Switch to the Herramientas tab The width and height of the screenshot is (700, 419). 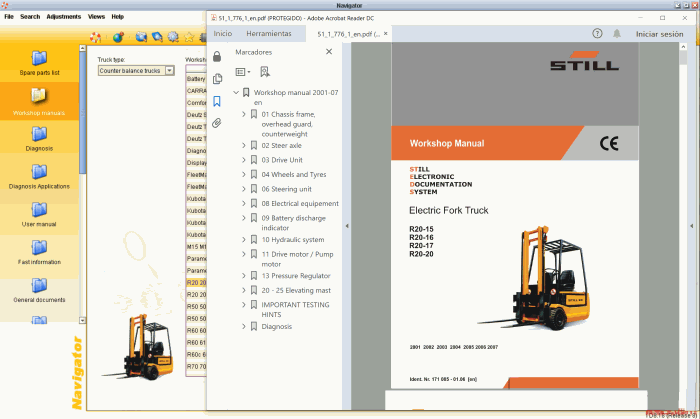coord(269,33)
